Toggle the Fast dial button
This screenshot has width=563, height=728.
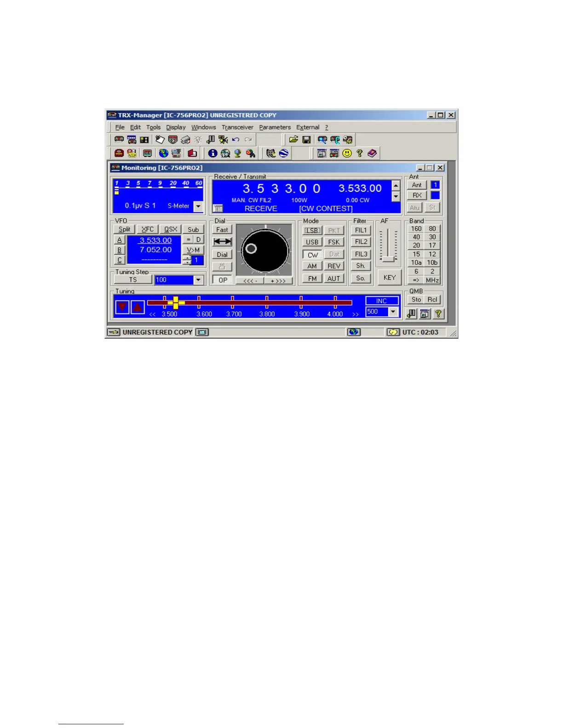[x=222, y=230]
